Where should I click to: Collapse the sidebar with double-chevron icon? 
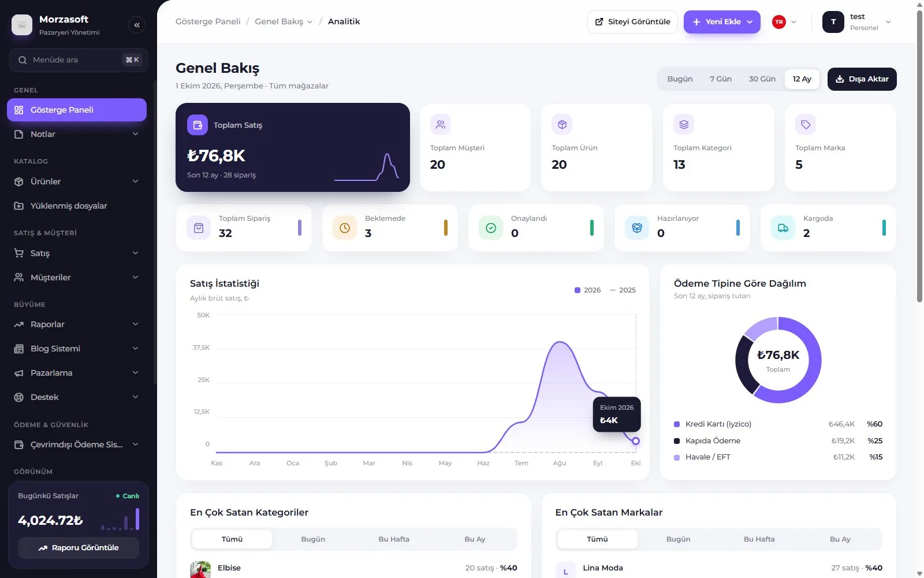point(137,25)
